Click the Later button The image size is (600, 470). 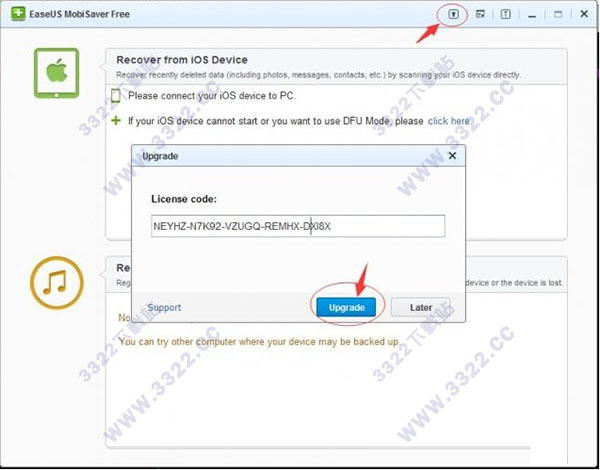[x=421, y=307]
